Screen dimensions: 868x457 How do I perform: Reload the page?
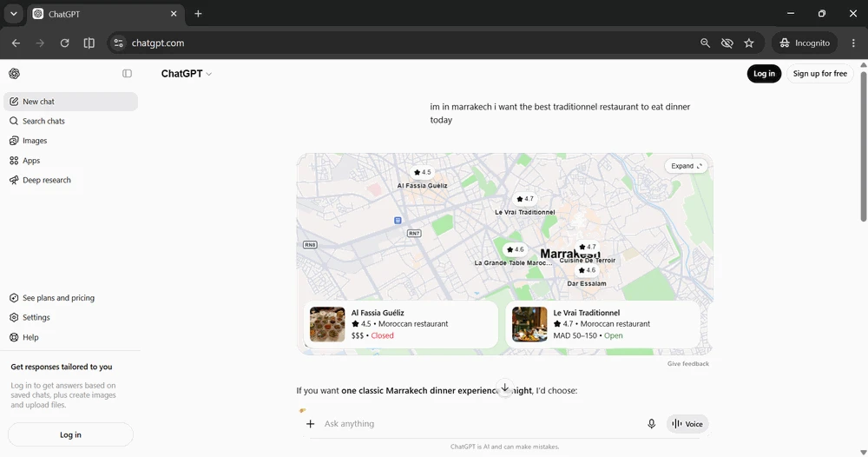tap(65, 43)
